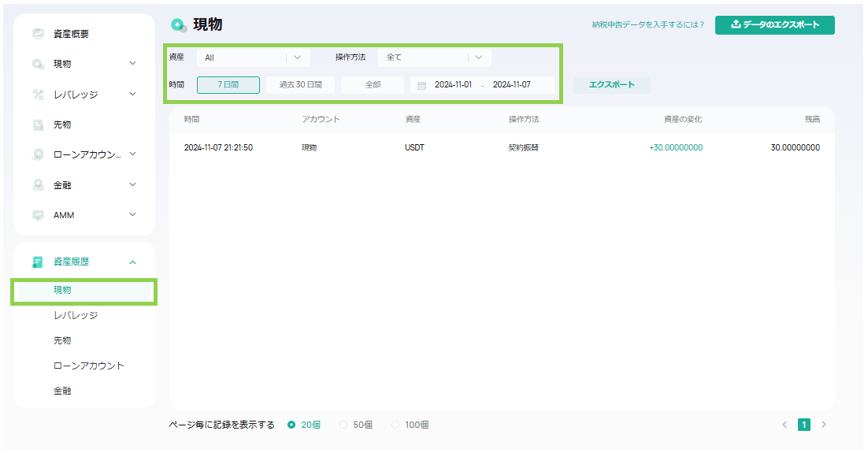Screen dimensions: 868x453
Task: Click page number 1
Action: click(x=803, y=425)
